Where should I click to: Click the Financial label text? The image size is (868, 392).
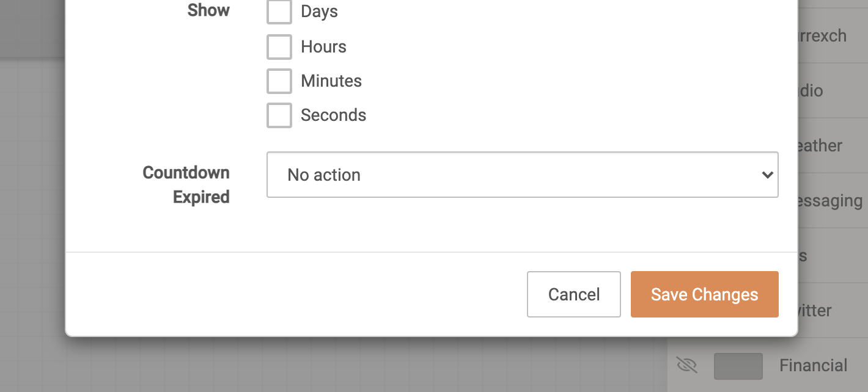(x=814, y=365)
